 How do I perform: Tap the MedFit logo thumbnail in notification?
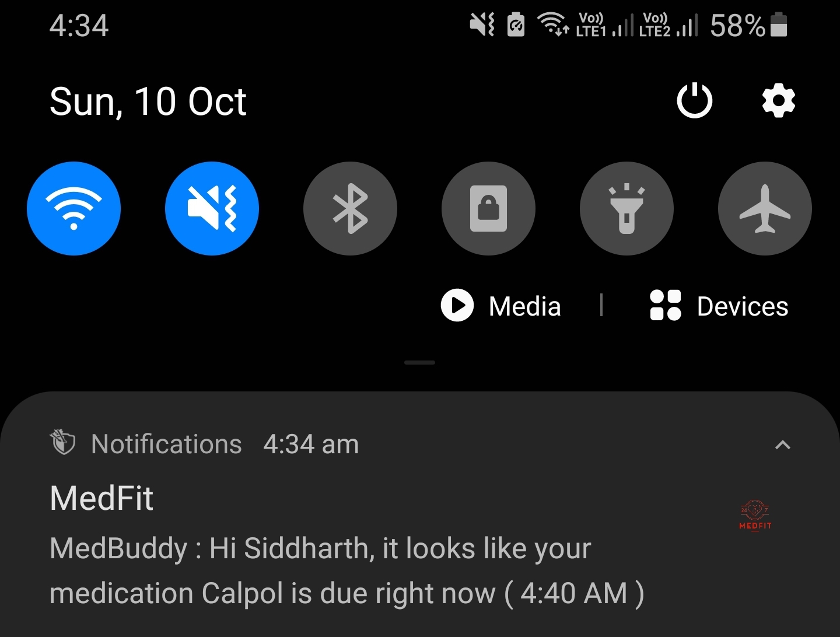coord(755,515)
